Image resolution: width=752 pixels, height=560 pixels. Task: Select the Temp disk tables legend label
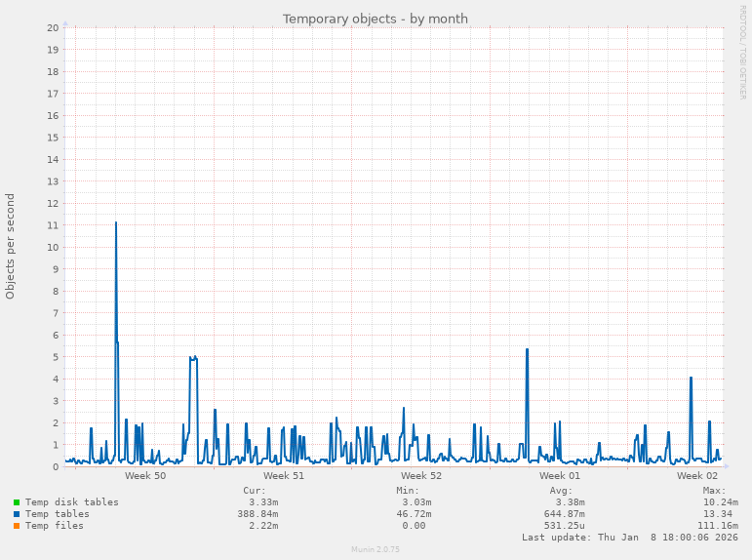click(x=71, y=502)
